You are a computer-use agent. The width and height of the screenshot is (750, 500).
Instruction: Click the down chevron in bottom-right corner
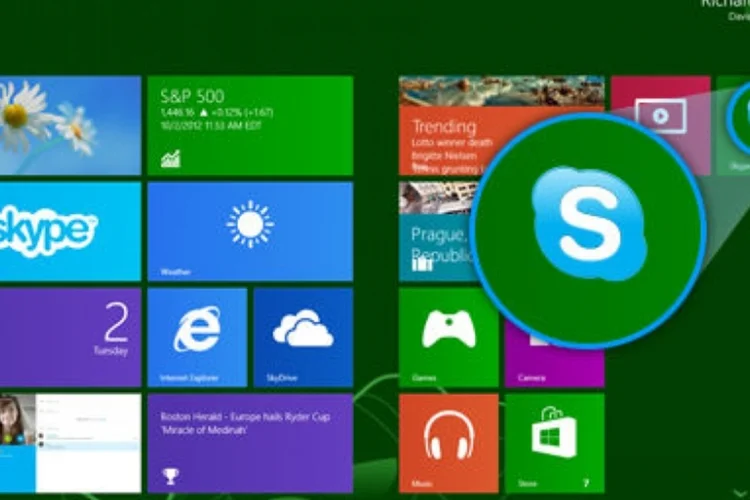point(740,493)
